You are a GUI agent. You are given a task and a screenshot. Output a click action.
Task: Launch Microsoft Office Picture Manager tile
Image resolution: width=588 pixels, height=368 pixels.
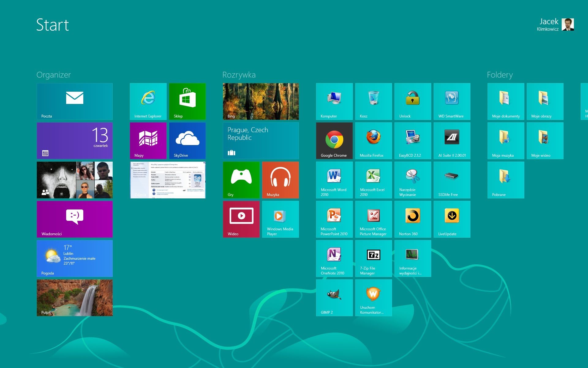[374, 219]
